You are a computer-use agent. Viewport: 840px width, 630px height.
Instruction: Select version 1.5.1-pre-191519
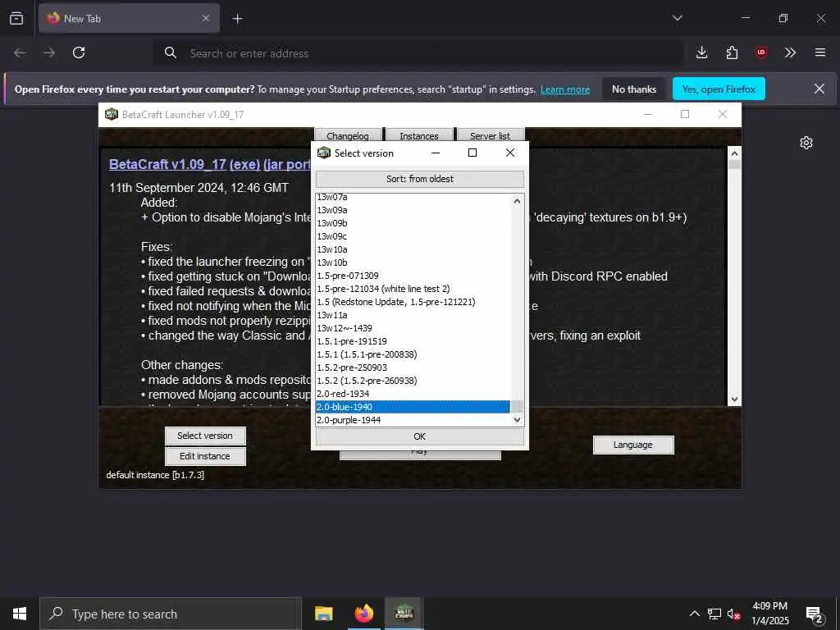pos(413,341)
